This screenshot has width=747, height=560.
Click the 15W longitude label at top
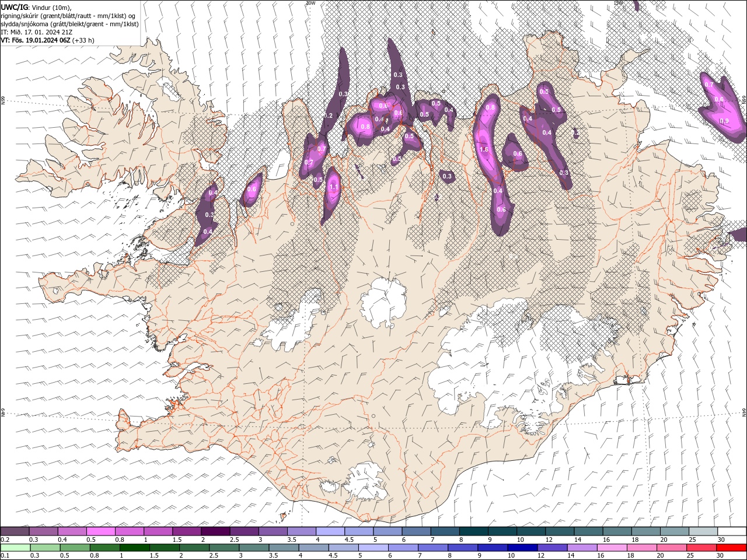[618, 2]
